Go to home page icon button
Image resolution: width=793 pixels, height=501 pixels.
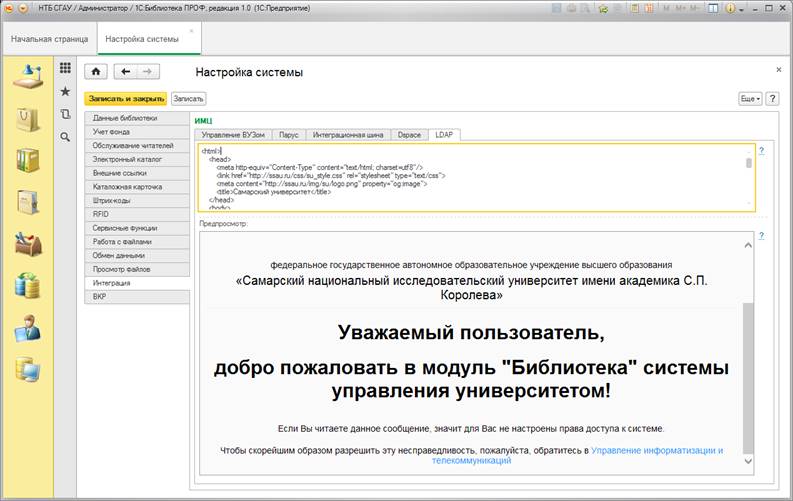[96, 72]
